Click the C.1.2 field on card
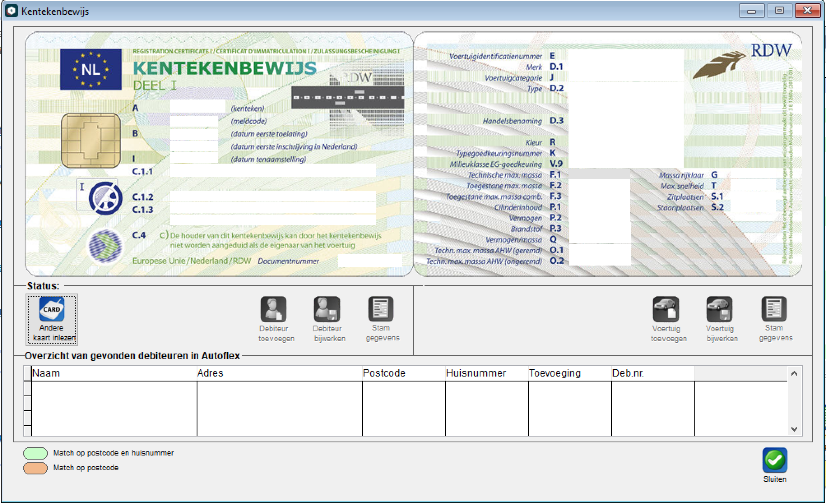The image size is (826, 504). 273,197
